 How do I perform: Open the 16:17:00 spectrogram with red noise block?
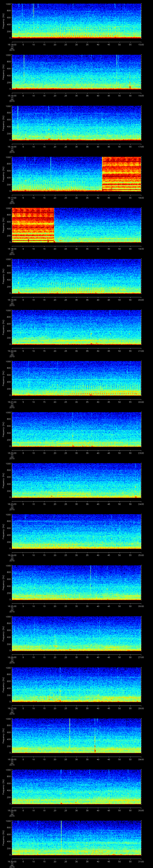[76, 174]
